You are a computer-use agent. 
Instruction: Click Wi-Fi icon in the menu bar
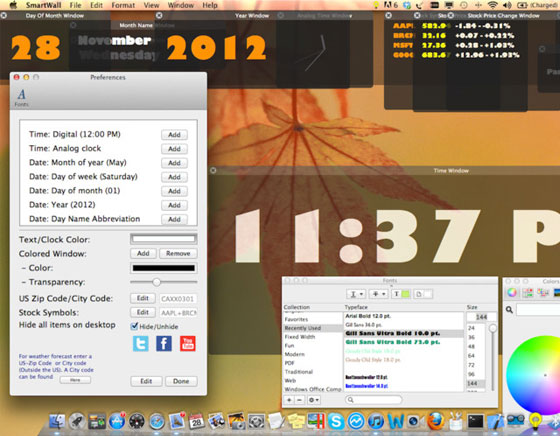point(492,5)
